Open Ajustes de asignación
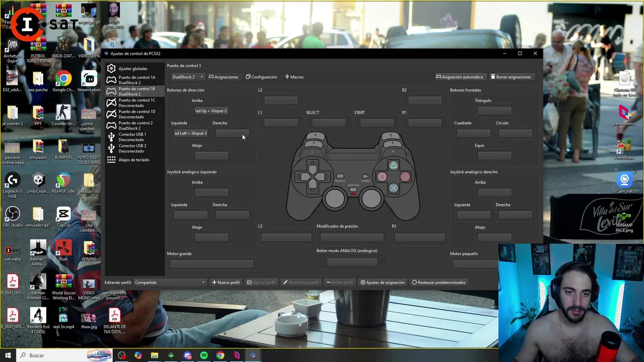The image size is (644, 362). click(382, 283)
